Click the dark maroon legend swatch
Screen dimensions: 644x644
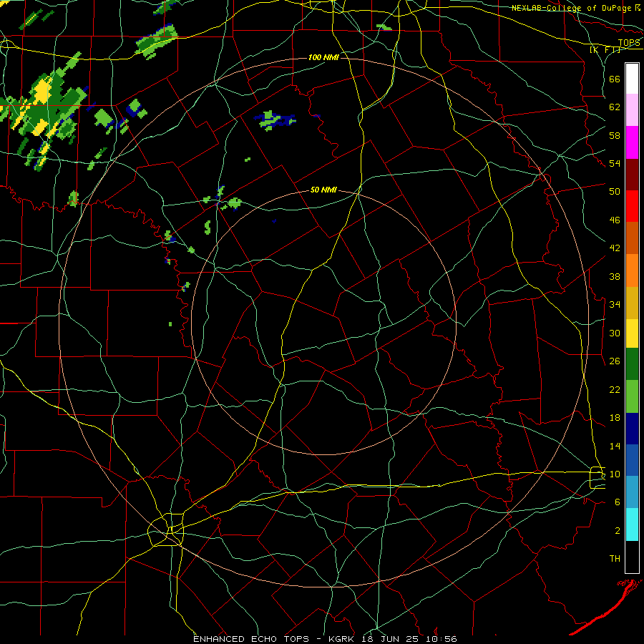(632, 175)
